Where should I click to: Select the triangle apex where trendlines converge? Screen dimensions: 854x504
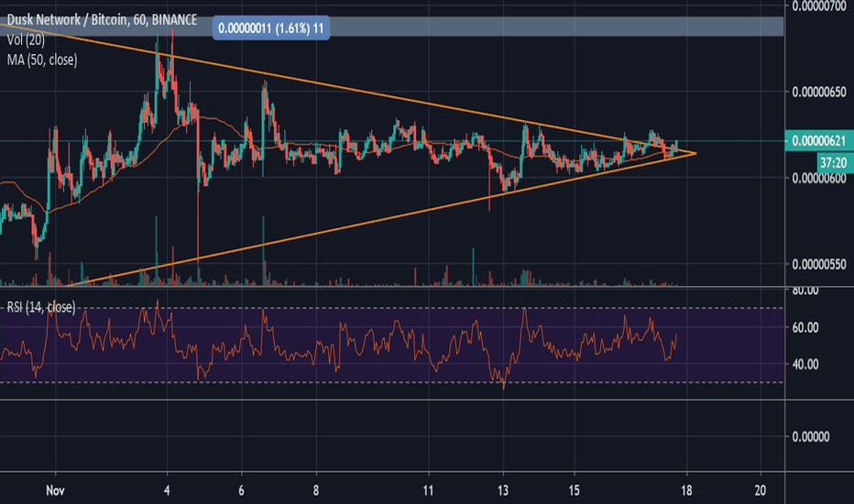pos(695,153)
